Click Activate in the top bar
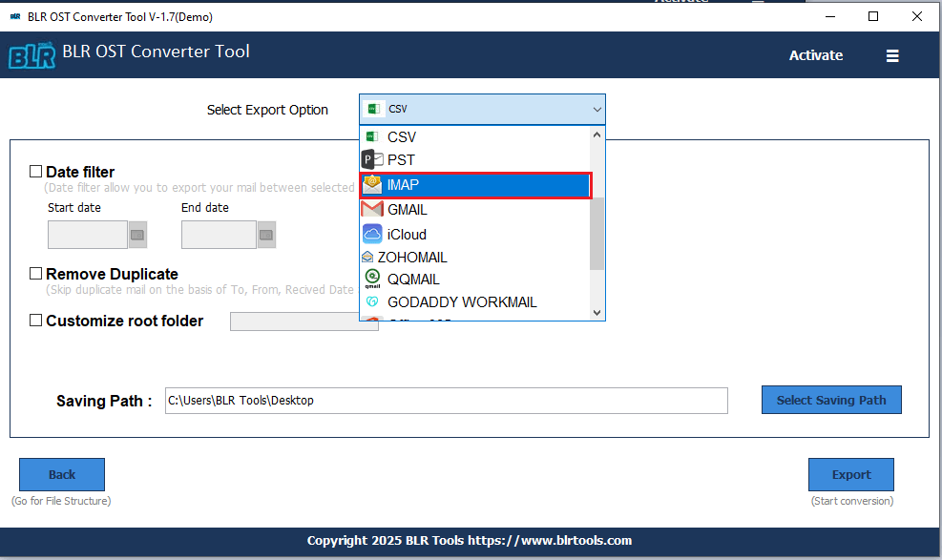 815,55
